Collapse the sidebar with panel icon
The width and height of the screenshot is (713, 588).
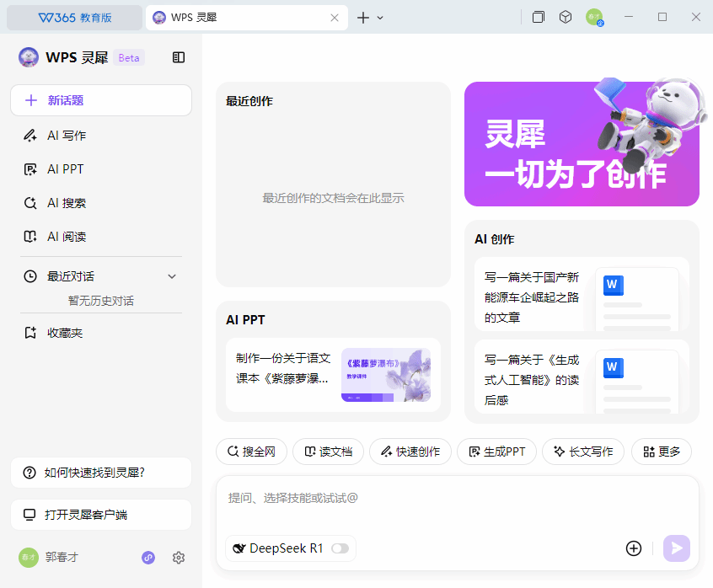(x=179, y=57)
